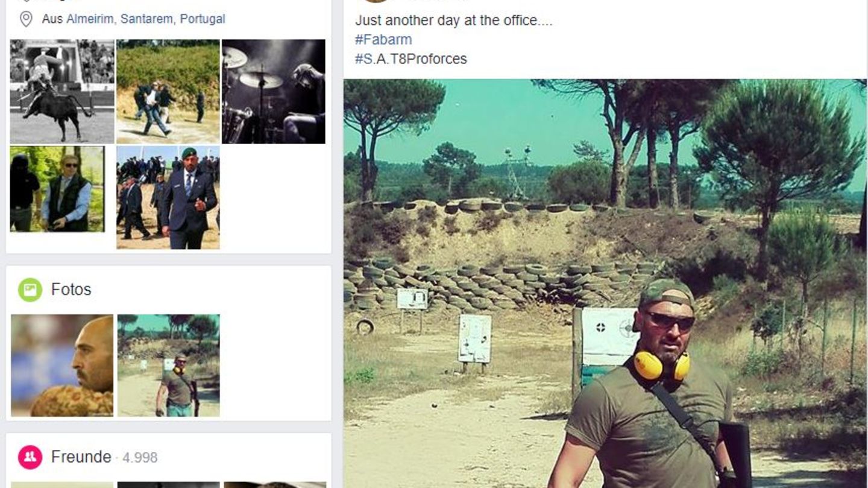Open the shooting range photo thumbnail in Fotos
The image size is (868, 488).
(x=169, y=366)
